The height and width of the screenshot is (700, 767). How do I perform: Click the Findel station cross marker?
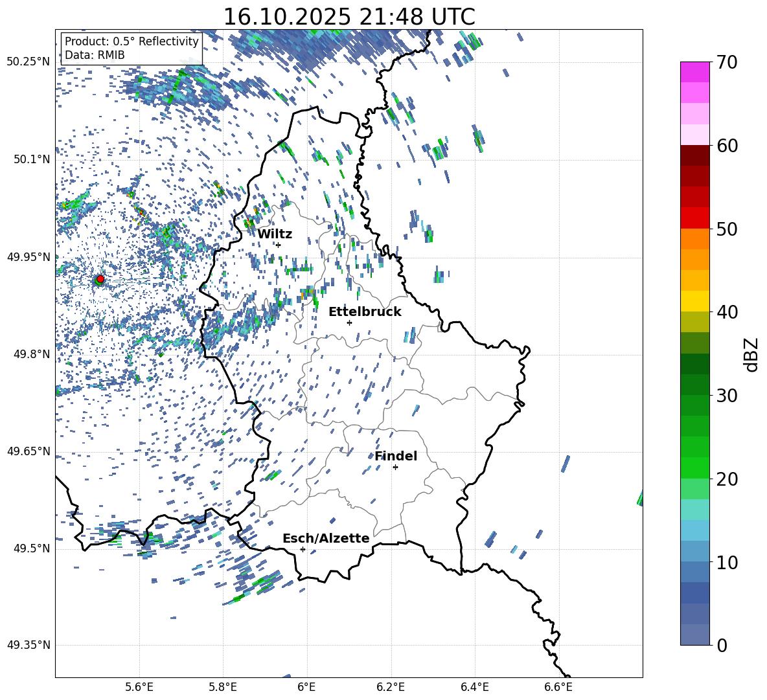tap(395, 468)
